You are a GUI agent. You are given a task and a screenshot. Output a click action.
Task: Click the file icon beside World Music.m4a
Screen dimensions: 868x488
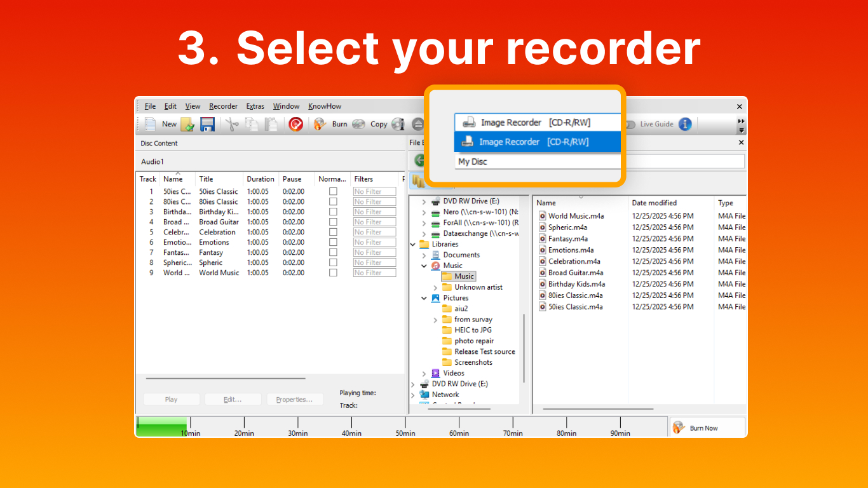click(x=543, y=216)
